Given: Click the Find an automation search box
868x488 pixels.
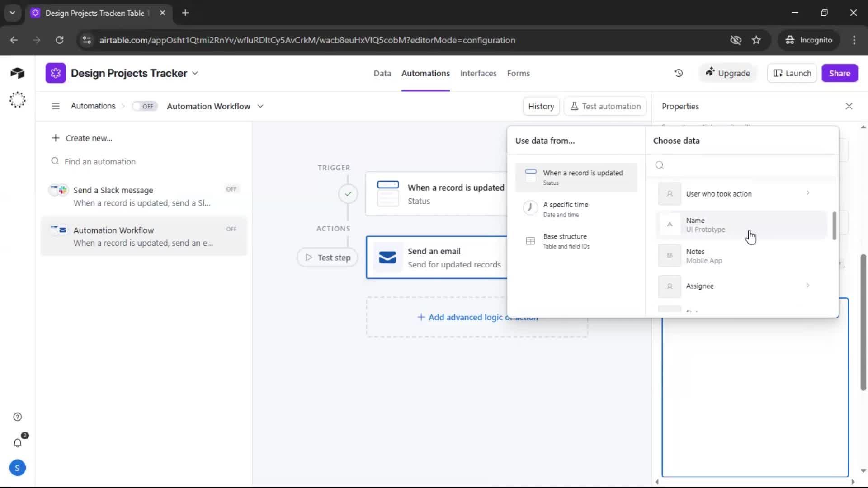Looking at the screenshot, I should pyautogui.click(x=145, y=161).
